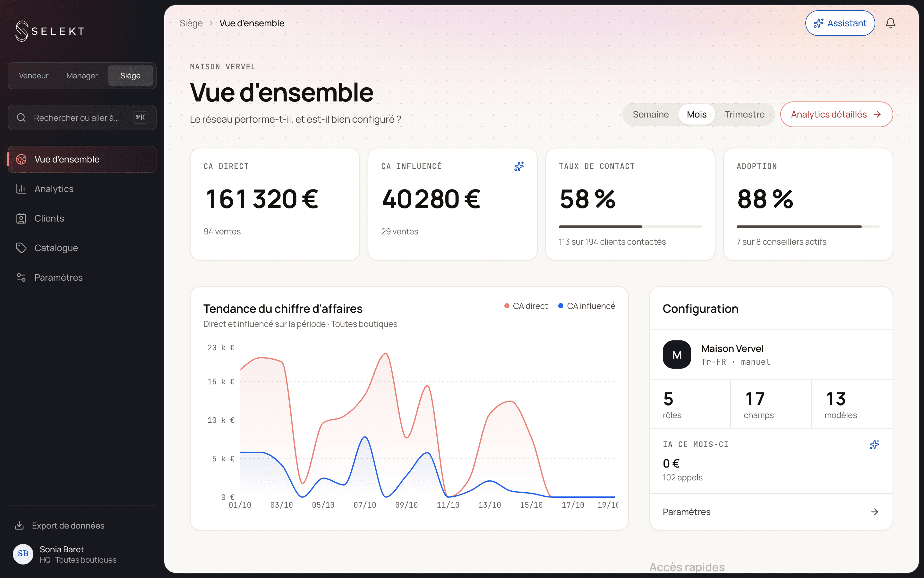
Task: Toggle the CA influencé legend item
Action: click(x=586, y=306)
